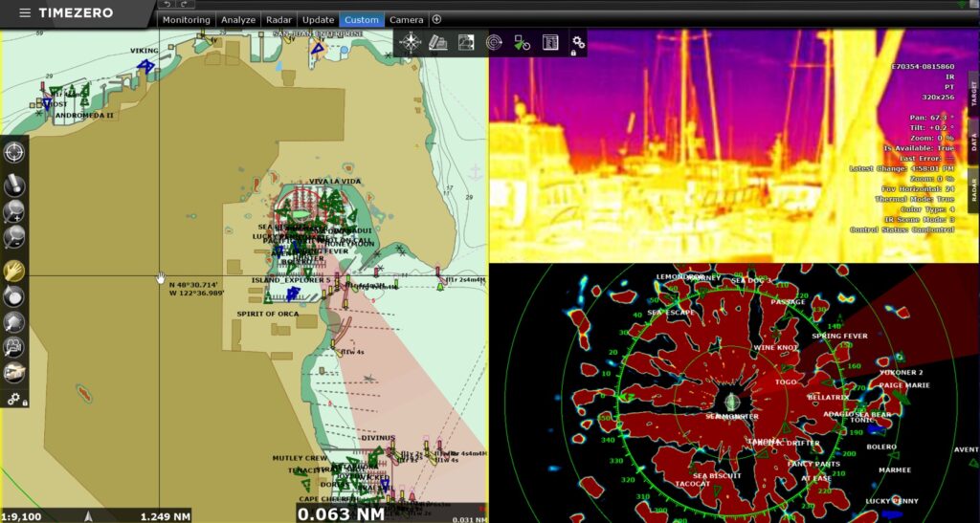Click the north-up arrow in status bar
The height and width of the screenshot is (523, 980).
coord(88,516)
